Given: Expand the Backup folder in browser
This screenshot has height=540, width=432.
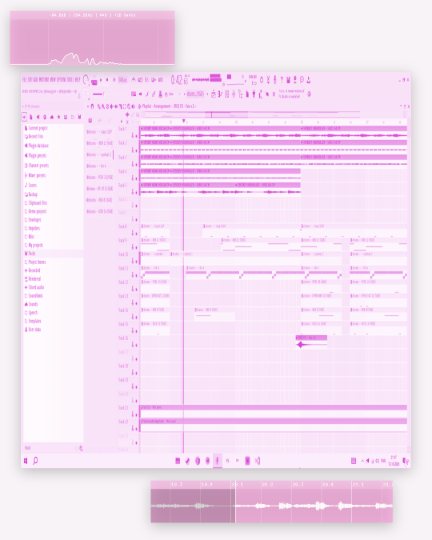Looking at the screenshot, I should 31,194.
